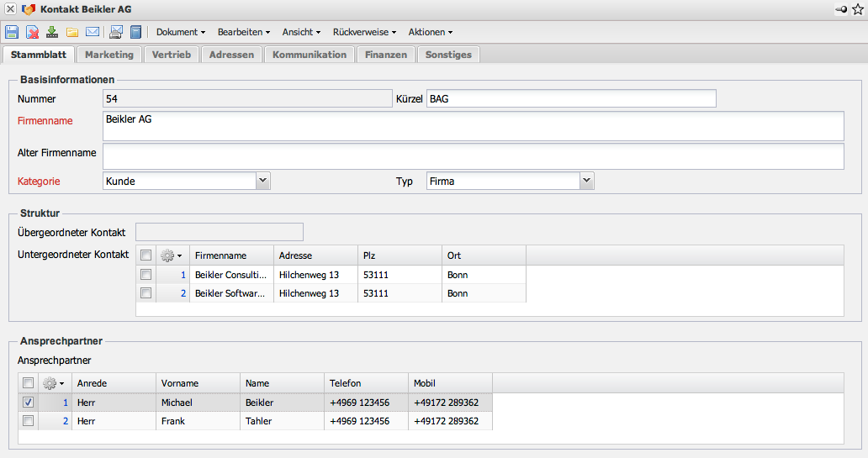This screenshot has width=868, height=458.
Task: Open the Rückverweise menu
Action: pyautogui.click(x=364, y=32)
